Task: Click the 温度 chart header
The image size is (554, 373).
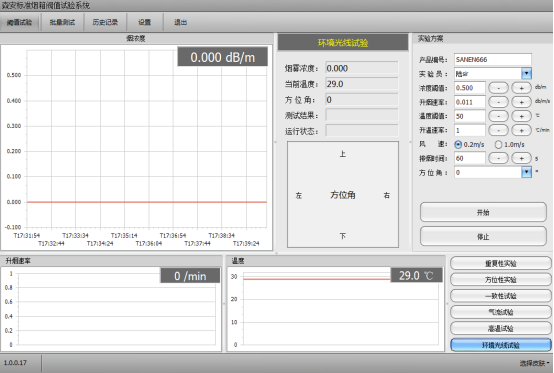Action: click(238, 261)
